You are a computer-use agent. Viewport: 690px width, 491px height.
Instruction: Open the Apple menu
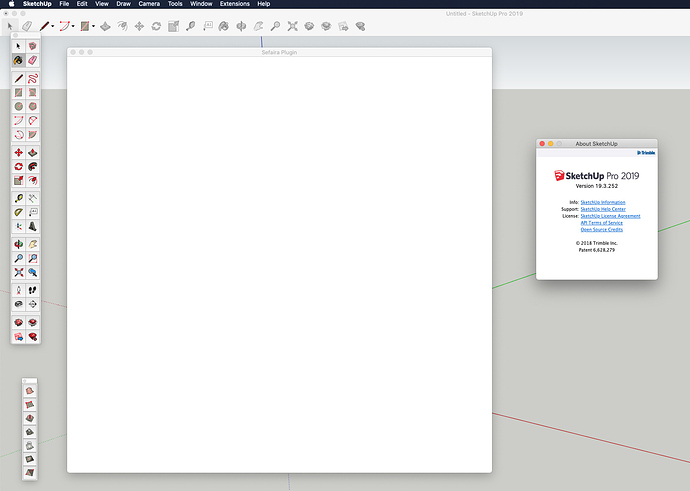[x=11, y=4]
